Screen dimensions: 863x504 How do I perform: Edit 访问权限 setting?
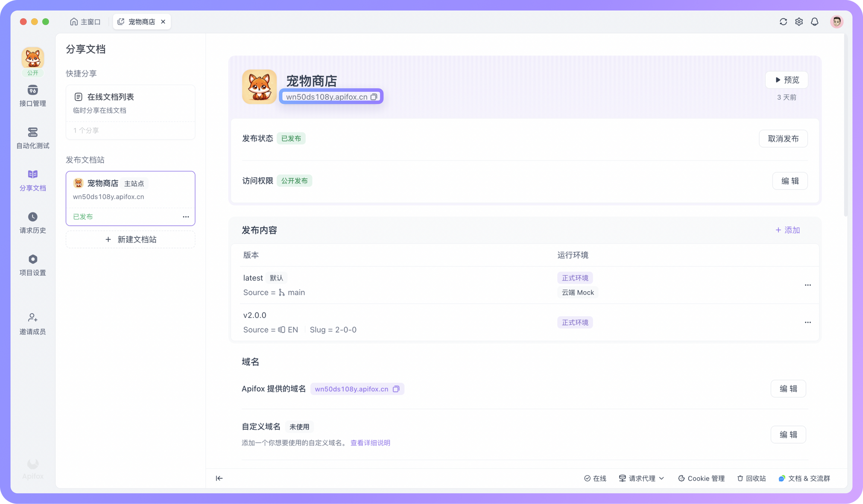point(790,181)
